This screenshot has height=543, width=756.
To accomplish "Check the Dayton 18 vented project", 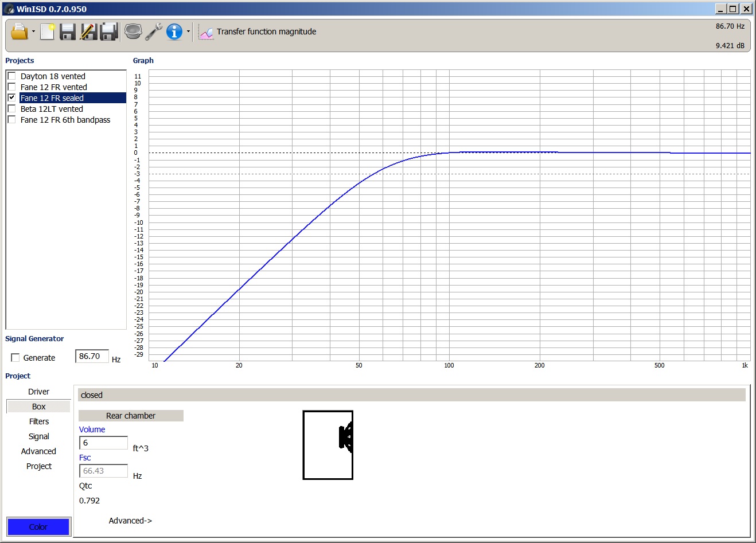I will tap(11, 76).
